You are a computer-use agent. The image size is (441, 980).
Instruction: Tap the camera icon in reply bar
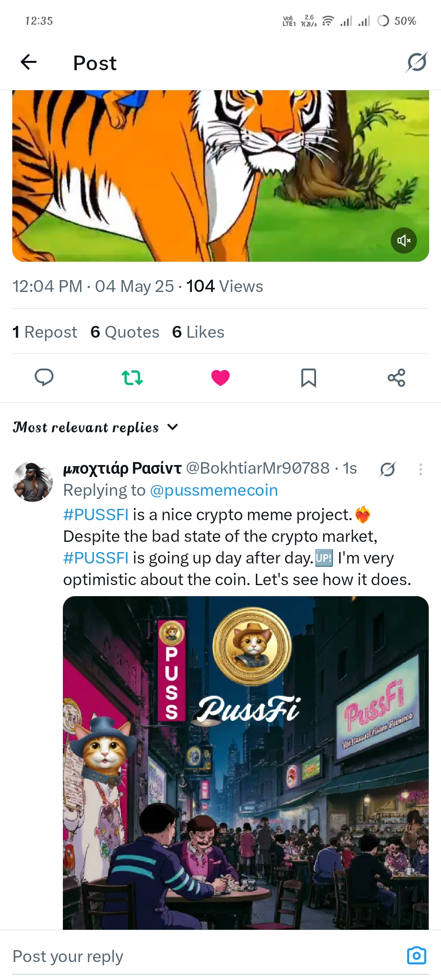click(x=416, y=955)
